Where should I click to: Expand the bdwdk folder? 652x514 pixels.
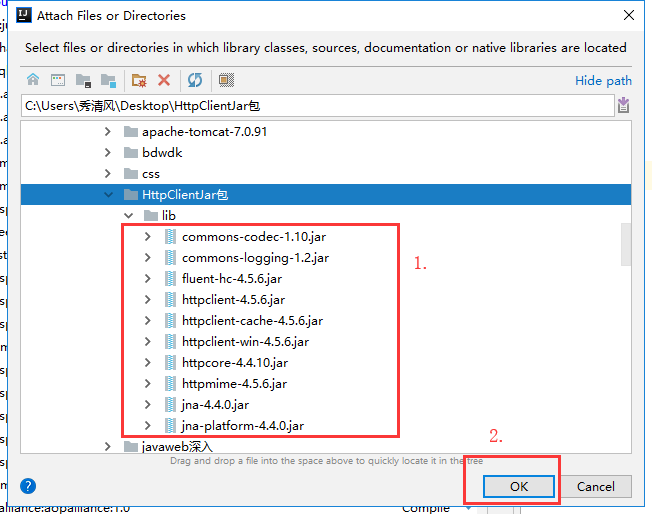(x=108, y=153)
